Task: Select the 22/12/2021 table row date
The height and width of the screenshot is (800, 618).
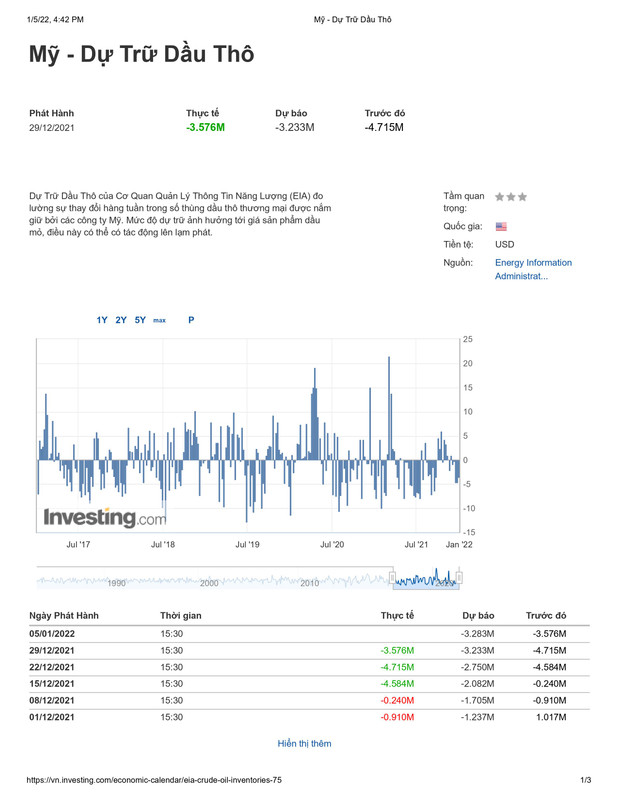Action: (52, 667)
